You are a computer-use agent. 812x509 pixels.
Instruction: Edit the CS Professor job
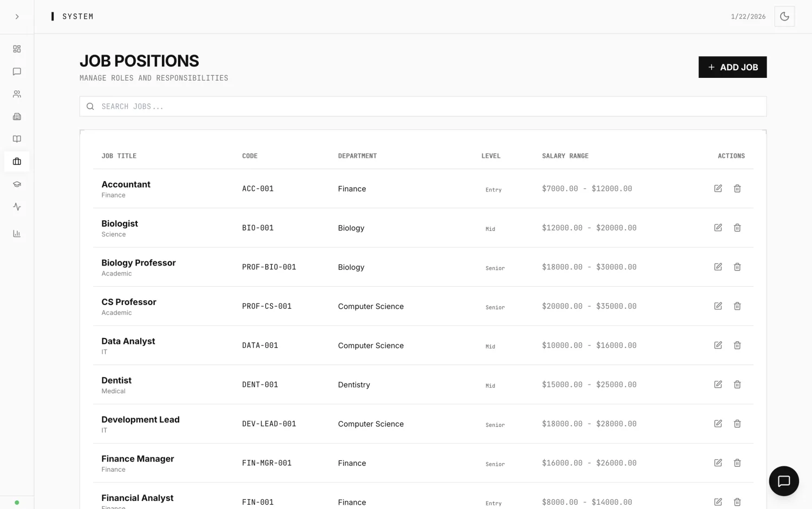click(x=718, y=306)
